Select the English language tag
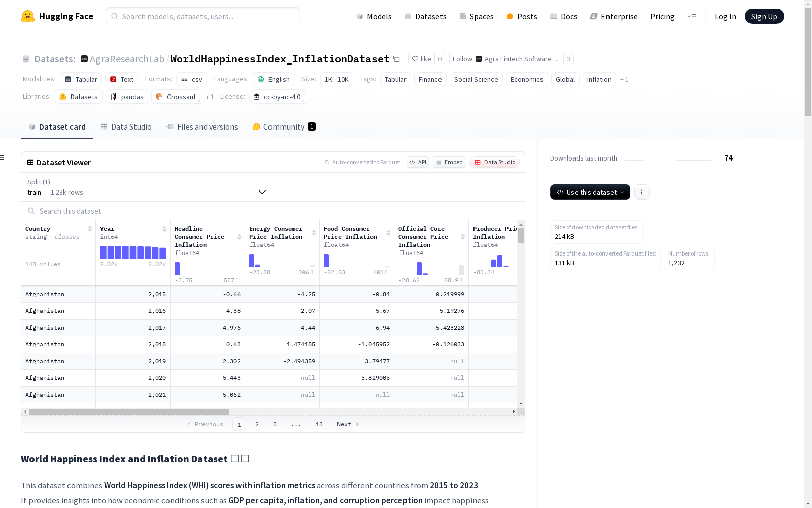812x508 pixels. pos(274,80)
